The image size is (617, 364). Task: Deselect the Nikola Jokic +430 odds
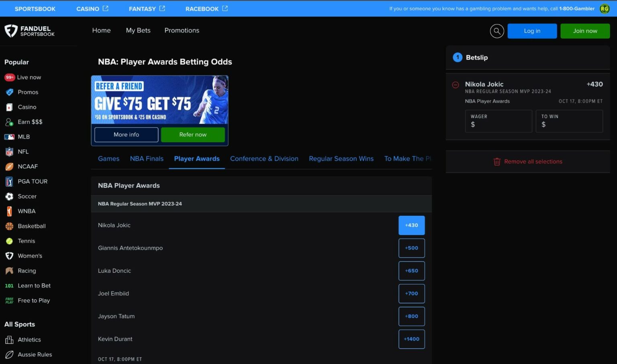click(411, 225)
